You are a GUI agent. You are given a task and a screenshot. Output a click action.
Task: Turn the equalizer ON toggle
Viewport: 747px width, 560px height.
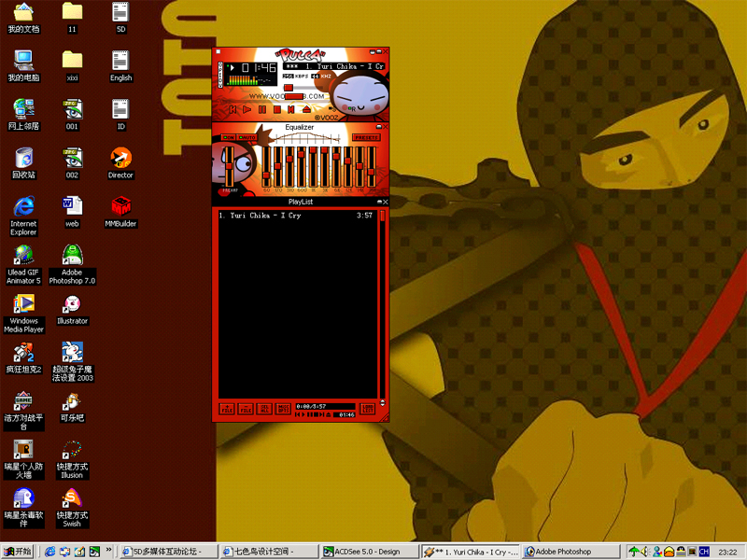coord(229,137)
